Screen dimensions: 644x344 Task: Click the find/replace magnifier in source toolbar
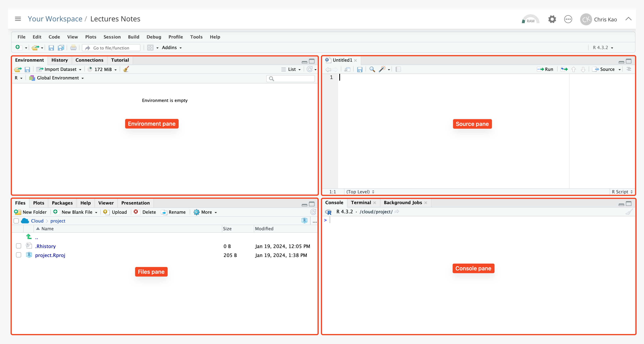point(372,69)
